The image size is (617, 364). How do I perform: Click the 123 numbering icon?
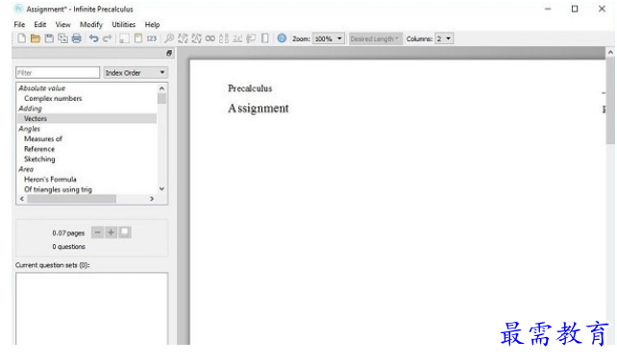point(152,38)
